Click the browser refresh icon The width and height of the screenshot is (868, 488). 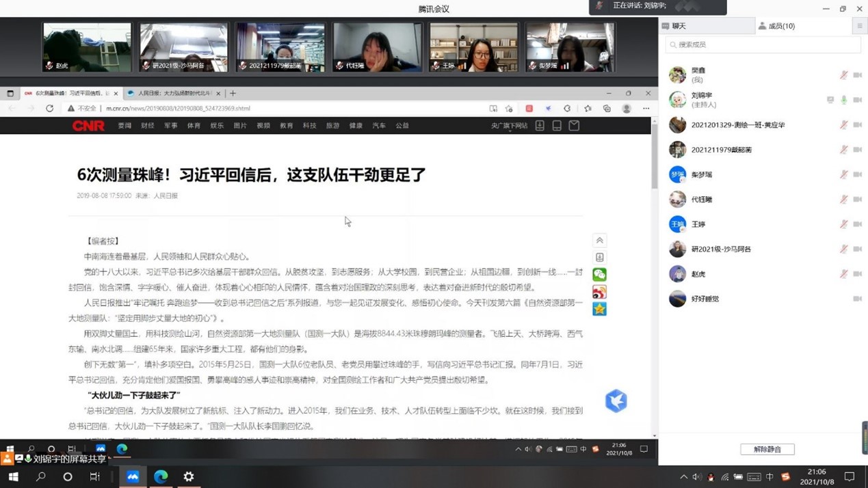(49, 109)
